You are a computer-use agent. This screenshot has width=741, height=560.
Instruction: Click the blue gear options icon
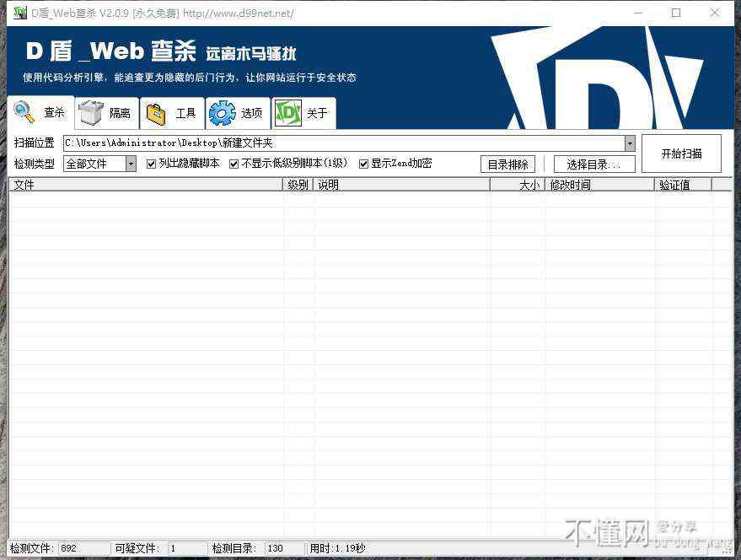(222, 114)
